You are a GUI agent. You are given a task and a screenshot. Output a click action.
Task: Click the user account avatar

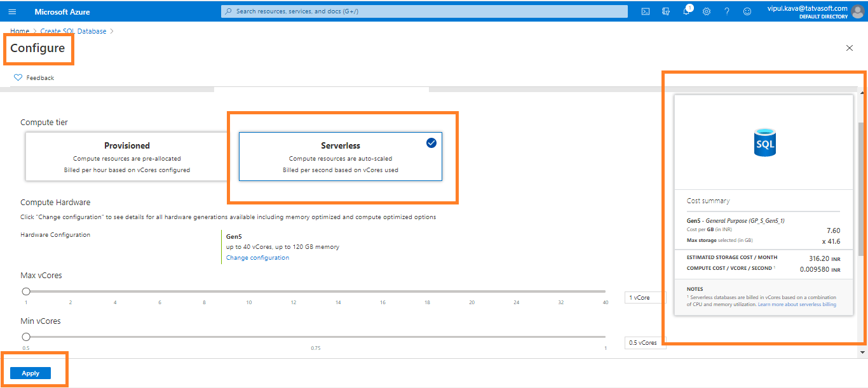click(x=857, y=11)
